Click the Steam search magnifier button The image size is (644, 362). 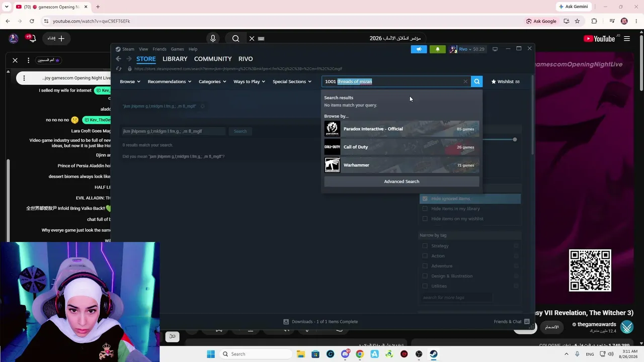point(476,81)
